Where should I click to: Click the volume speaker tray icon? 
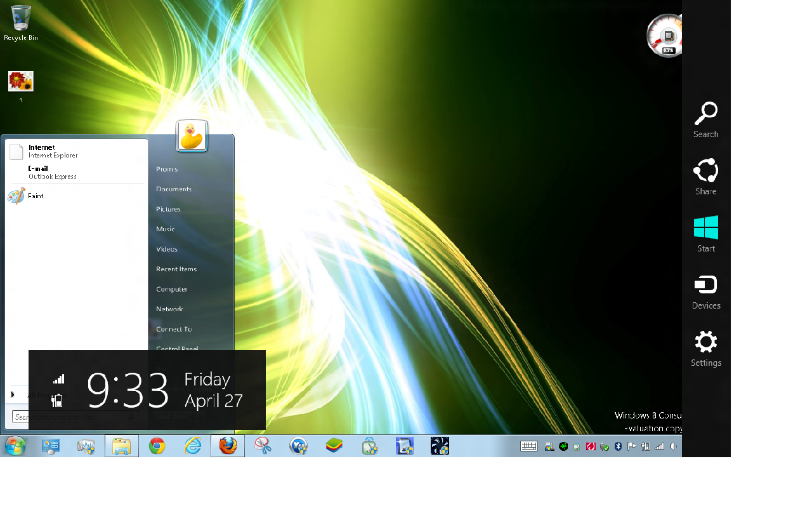674,446
